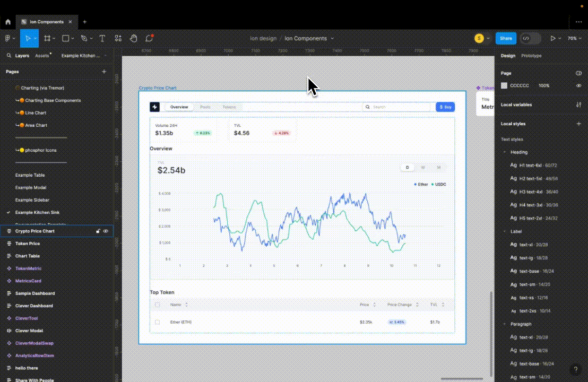
Task: Select the Token Price layer
Action: (28, 244)
